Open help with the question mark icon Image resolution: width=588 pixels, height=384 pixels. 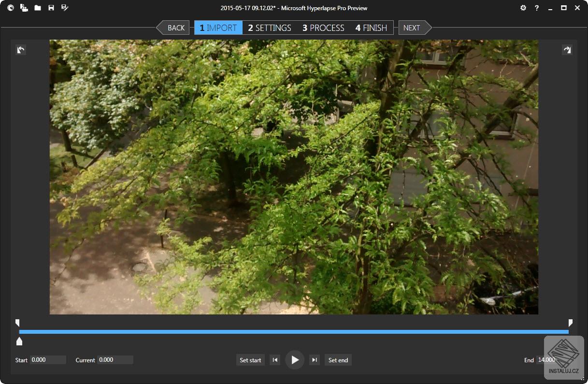[537, 8]
